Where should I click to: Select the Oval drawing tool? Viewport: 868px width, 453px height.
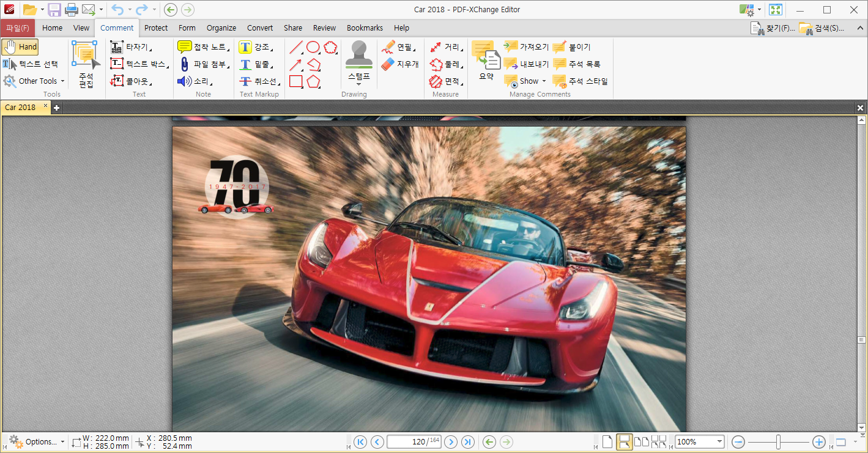[x=313, y=47]
